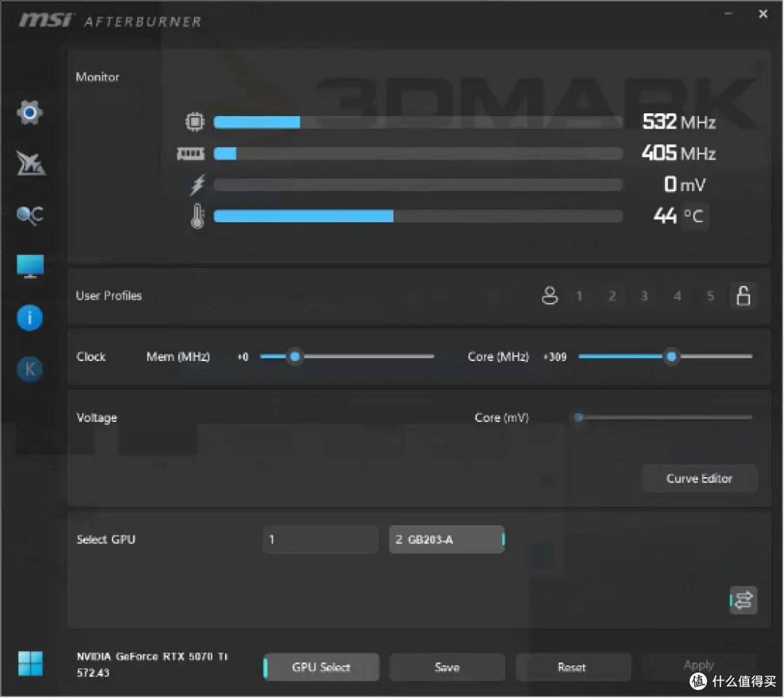Image resolution: width=784 pixels, height=698 pixels.
Task: Toggle temperature unit °C
Action: [694, 216]
